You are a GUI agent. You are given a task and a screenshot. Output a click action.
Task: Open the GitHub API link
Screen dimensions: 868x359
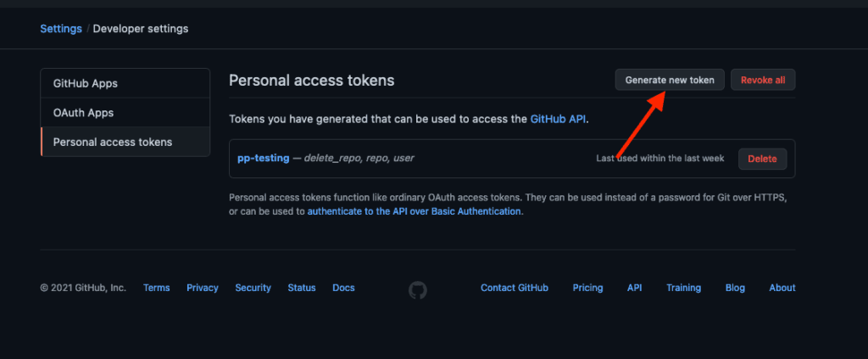click(558, 119)
